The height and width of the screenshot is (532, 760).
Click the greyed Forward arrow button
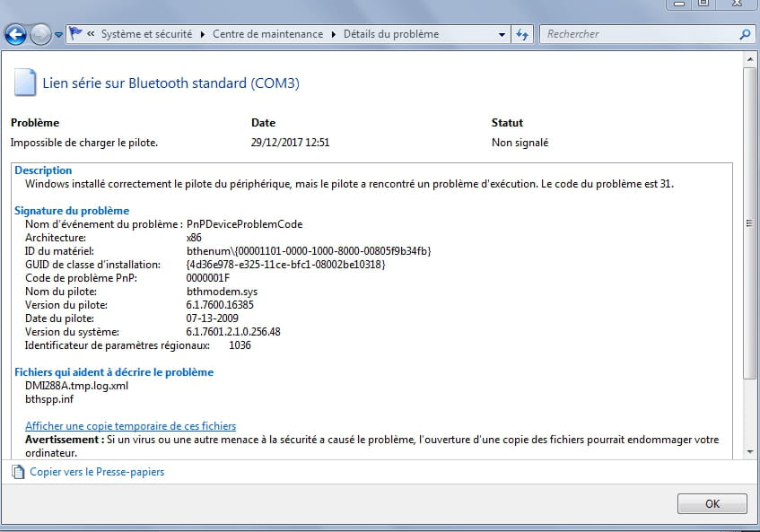(40, 35)
